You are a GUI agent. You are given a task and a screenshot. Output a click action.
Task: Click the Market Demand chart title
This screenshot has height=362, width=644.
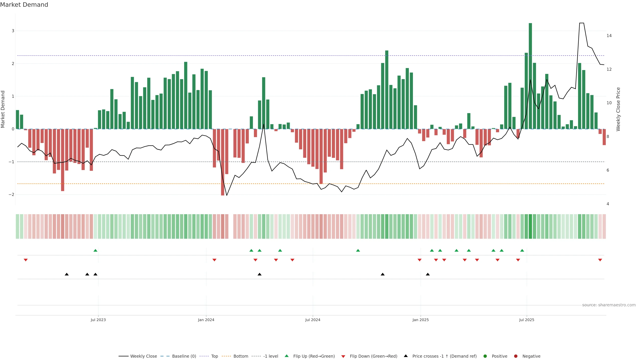click(24, 5)
